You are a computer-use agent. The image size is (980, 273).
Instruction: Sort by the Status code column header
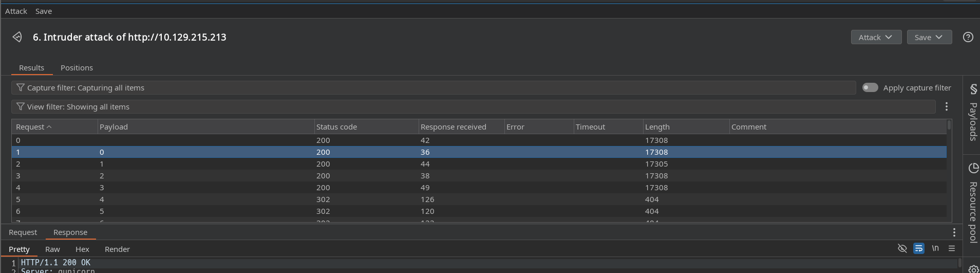point(366,126)
